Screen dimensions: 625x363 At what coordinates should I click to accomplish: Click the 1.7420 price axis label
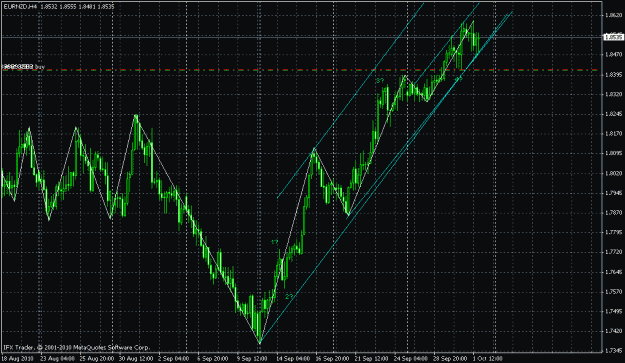(x=613, y=331)
